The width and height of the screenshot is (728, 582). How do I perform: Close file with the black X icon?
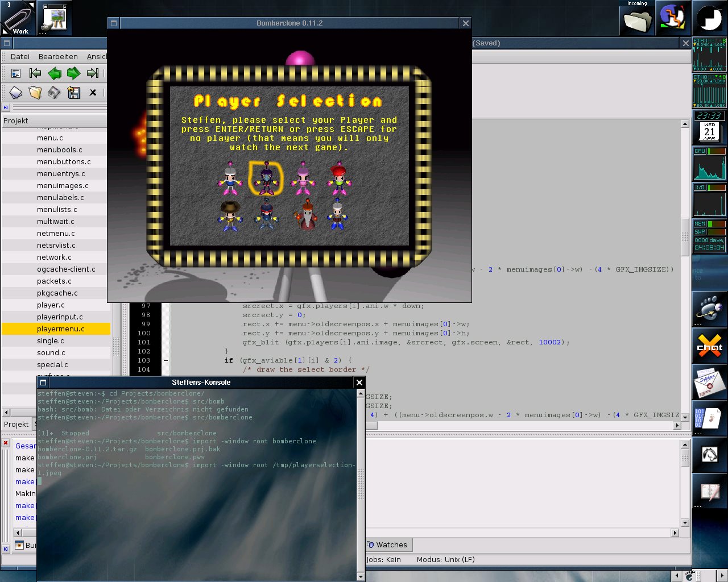click(x=93, y=92)
